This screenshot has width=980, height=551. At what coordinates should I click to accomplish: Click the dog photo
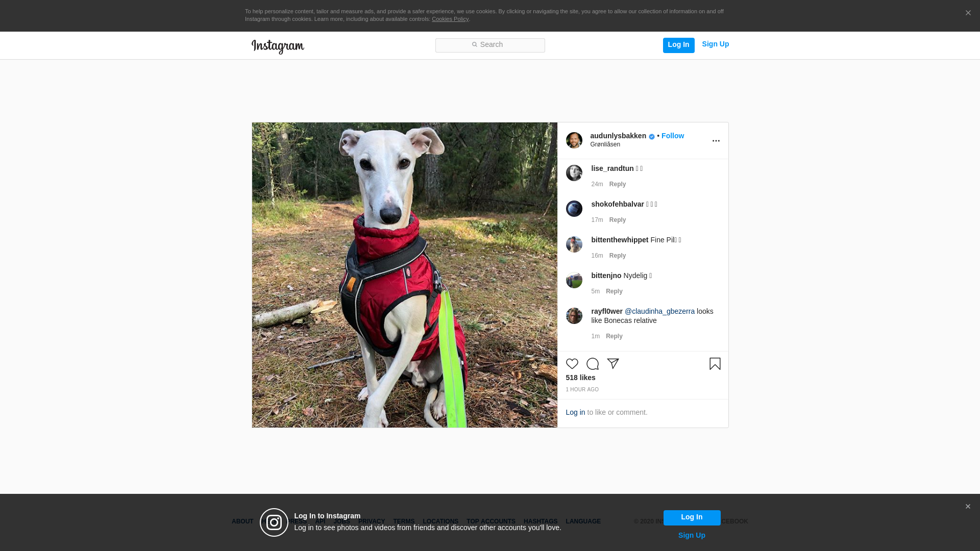[x=404, y=275]
